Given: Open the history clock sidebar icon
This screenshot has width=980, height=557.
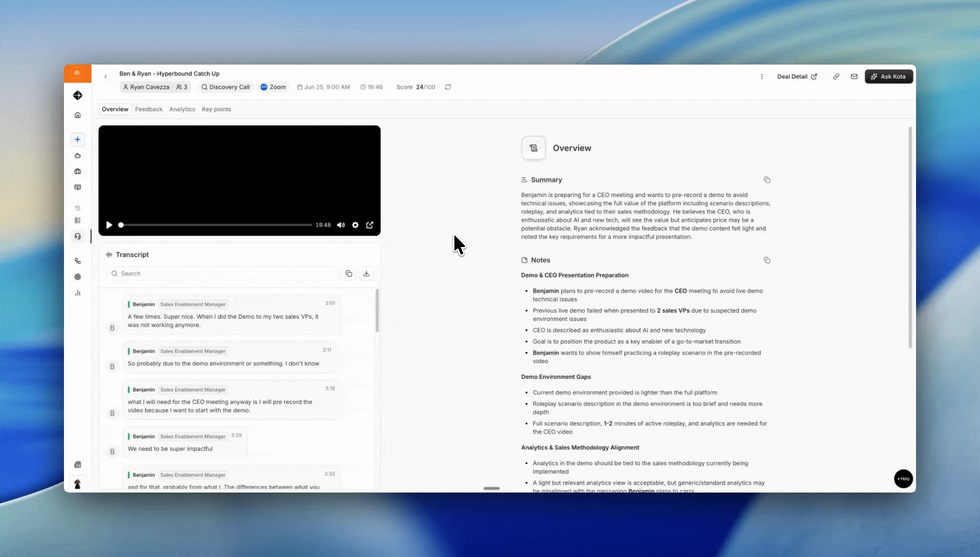Looking at the screenshot, I should point(77,208).
